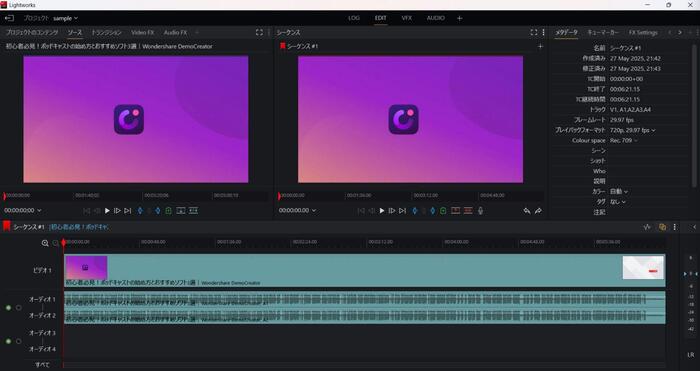
Task: Open the Colour space Rec. 709 dropdown
Action: 624,141
